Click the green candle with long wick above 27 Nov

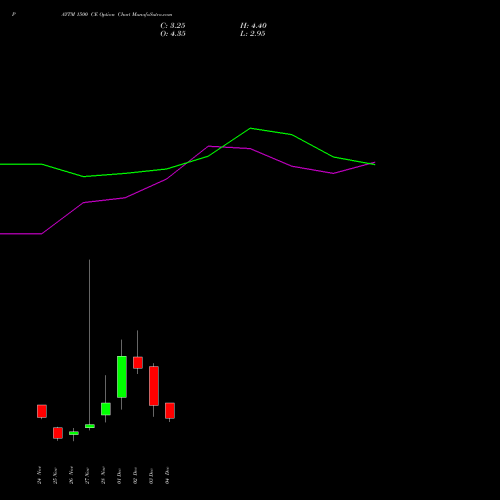(90, 426)
